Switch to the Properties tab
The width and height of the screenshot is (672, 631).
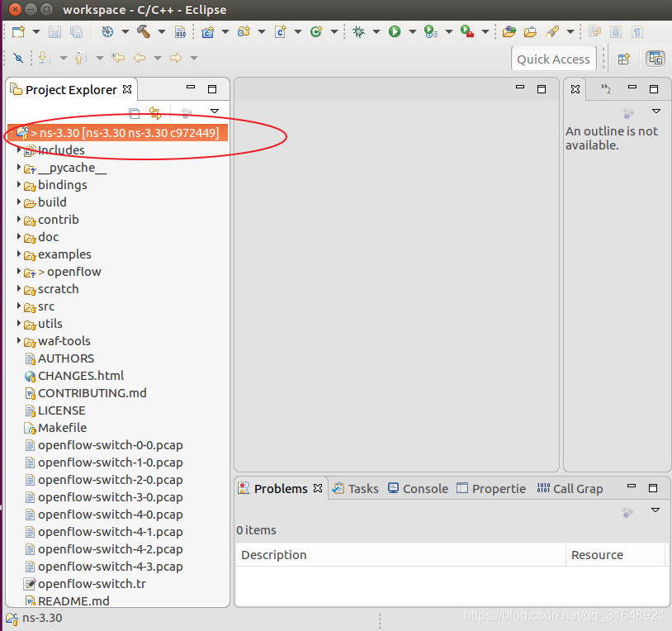[x=490, y=489]
